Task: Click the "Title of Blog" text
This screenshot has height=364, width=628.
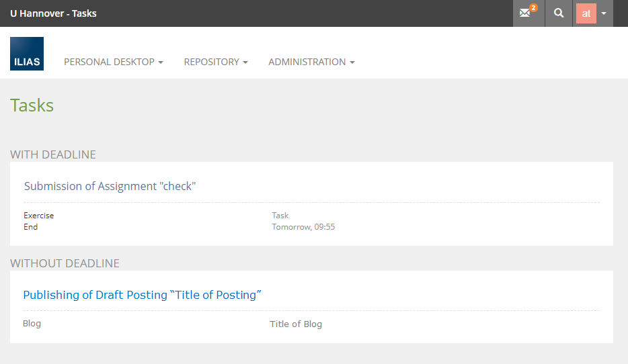Action: [x=296, y=324]
